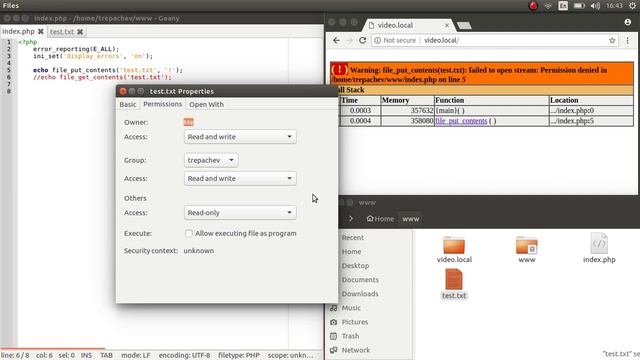Open the www folder icon in Files
Screen dimensions: 640x360
(527, 245)
